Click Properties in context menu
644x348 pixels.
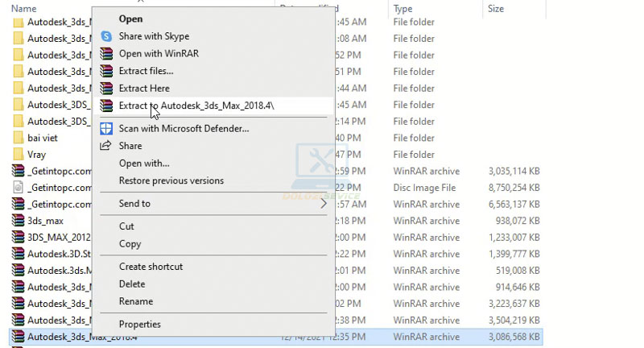pos(139,324)
